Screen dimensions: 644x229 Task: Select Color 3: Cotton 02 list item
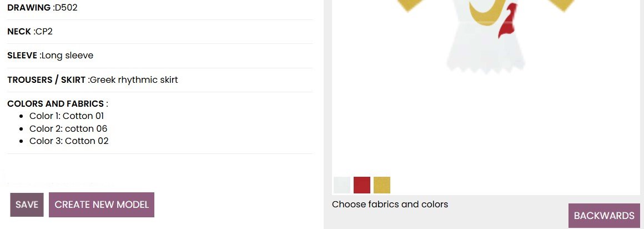pyautogui.click(x=69, y=141)
